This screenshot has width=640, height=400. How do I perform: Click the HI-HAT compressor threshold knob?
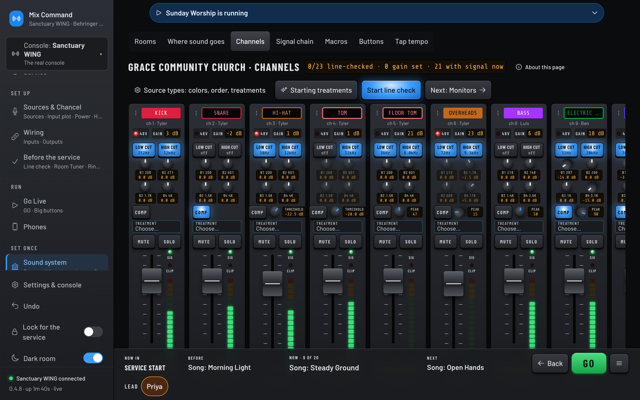[x=275, y=211]
